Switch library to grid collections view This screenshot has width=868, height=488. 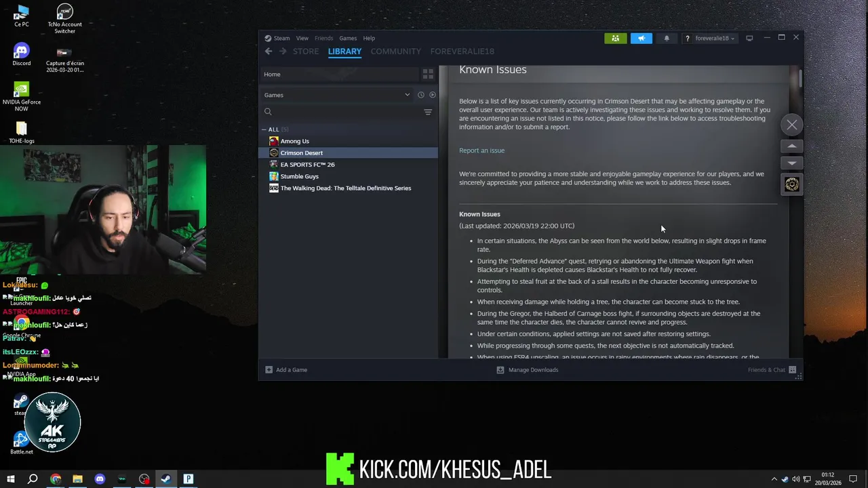point(428,74)
